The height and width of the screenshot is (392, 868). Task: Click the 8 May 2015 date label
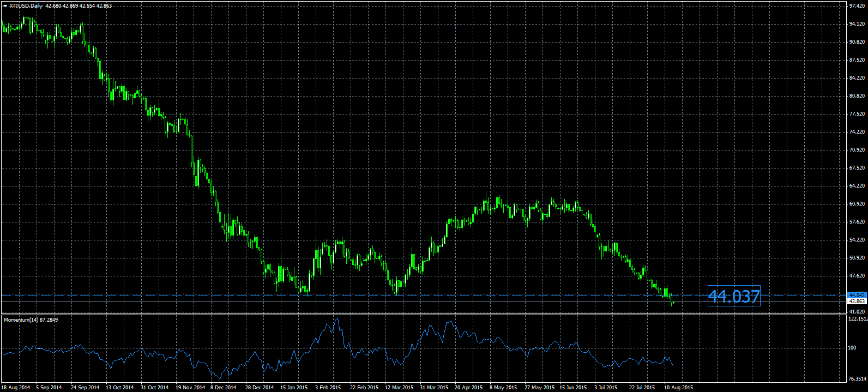point(503,388)
